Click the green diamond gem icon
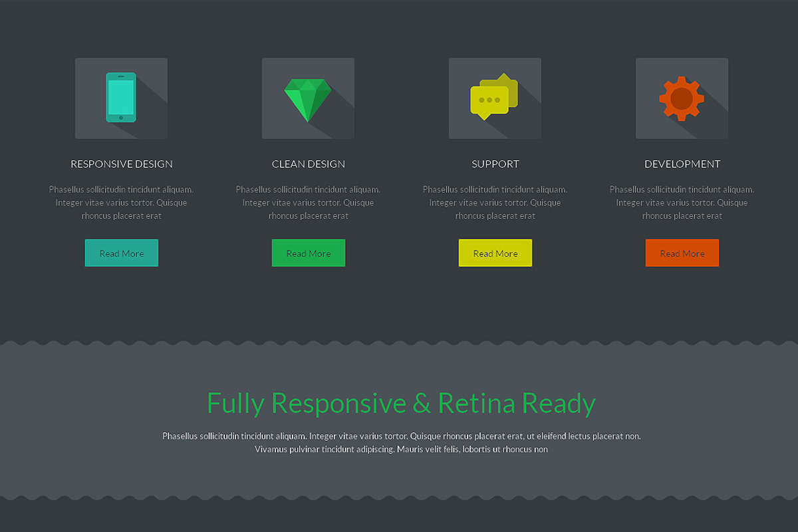 pyautogui.click(x=308, y=100)
